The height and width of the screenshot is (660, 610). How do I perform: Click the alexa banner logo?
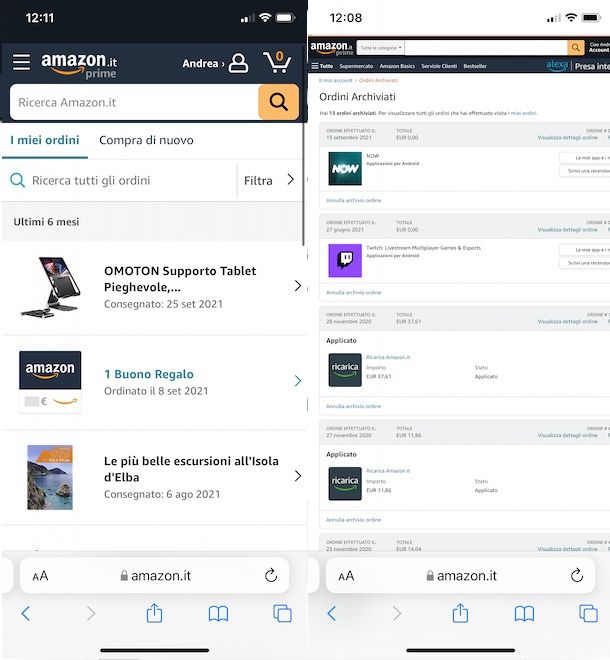[x=557, y=65]
